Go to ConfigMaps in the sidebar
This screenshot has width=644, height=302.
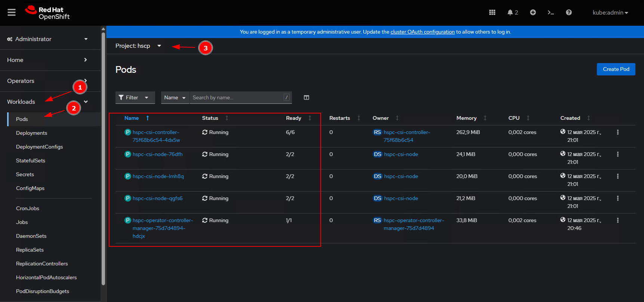tap(30, 188)
